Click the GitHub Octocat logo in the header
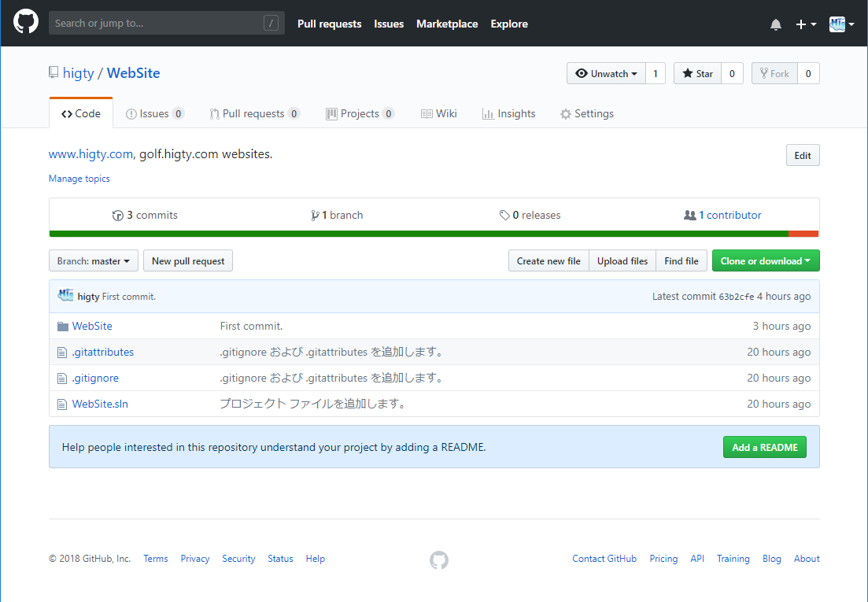Viewport: 868px width, 602px height. [x=26, y=21]
